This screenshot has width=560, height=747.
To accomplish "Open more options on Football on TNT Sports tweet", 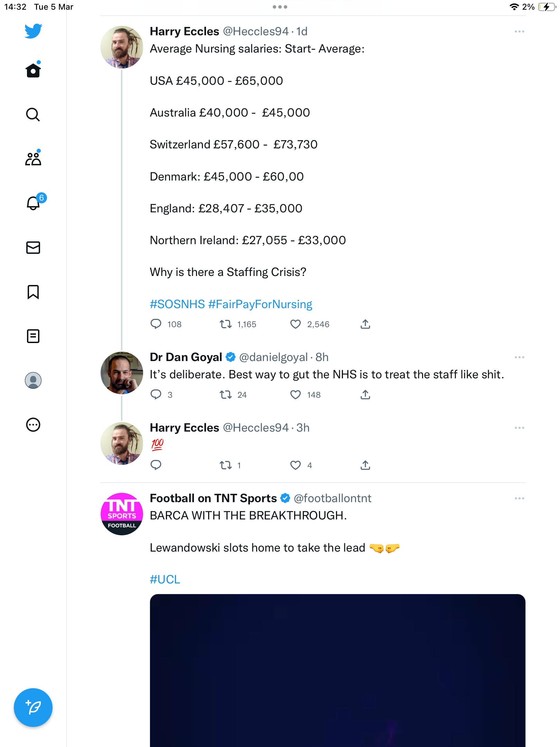I will click(519, 499).
